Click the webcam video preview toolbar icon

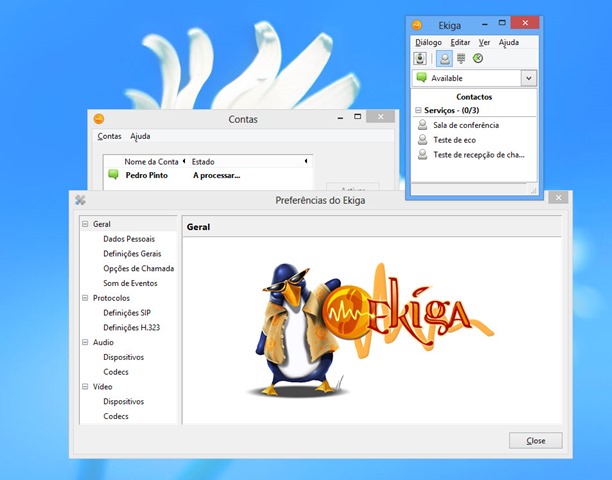420,59
